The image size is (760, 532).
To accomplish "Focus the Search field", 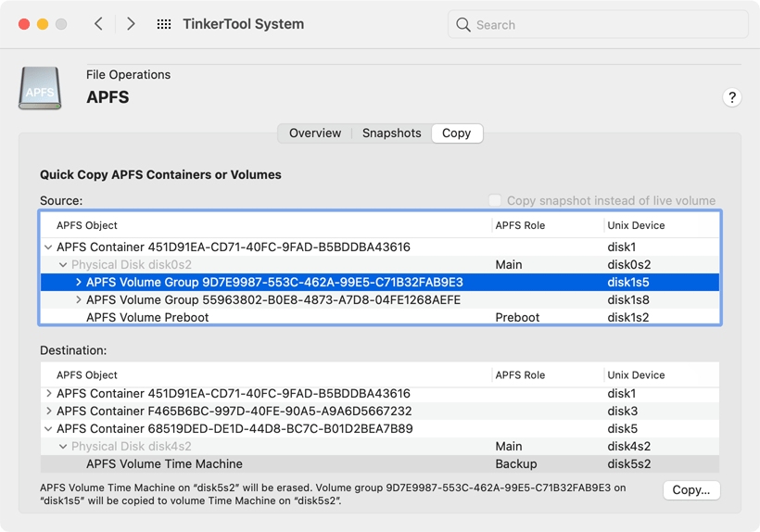I will point(598,25).
